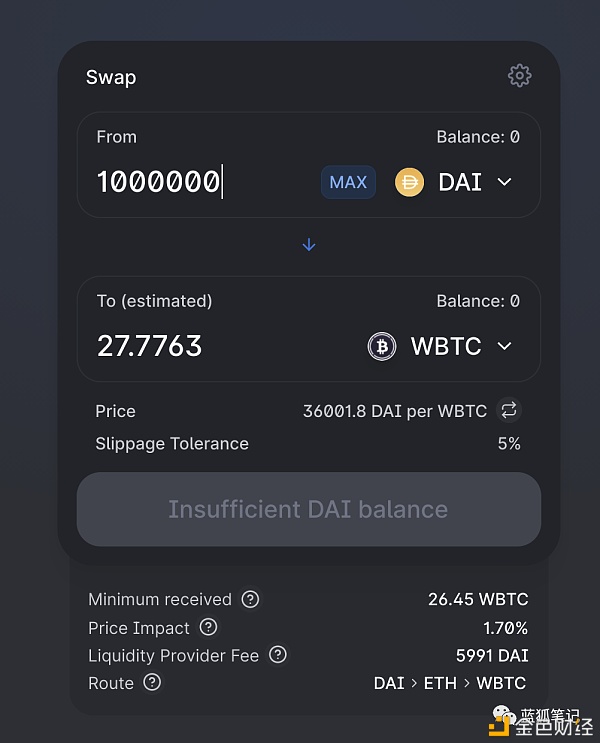This screenshot has width=600, height=743.
Task: Click the DAI token coin icon
Action: (409, 182)
